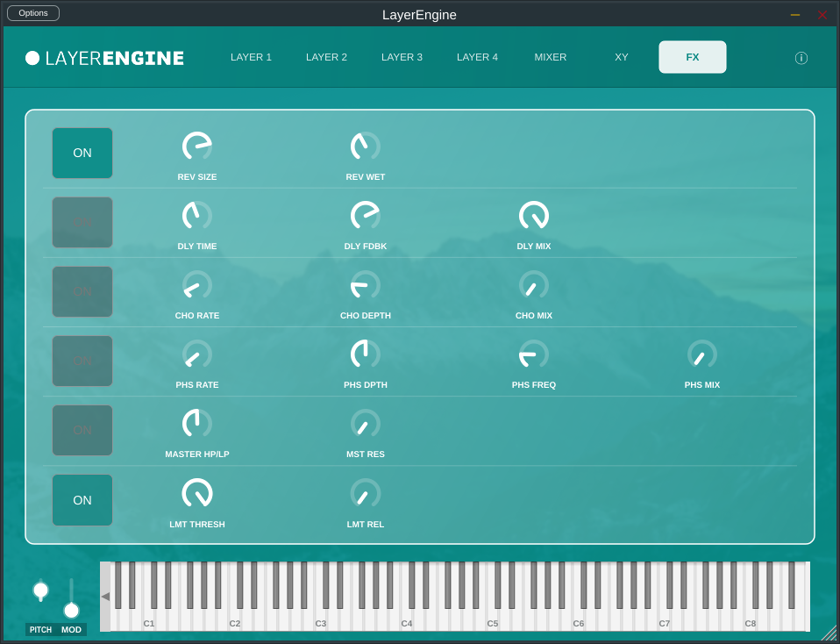The image size is (840, 644).
Task: Click the DLY MIX knob
Action: (534, 216)
